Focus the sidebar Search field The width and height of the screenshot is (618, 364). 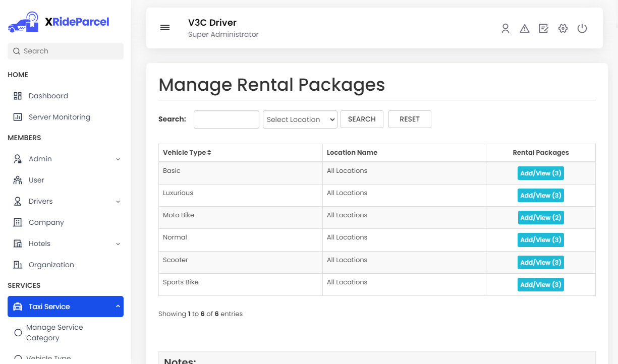[x=66, y=51]
